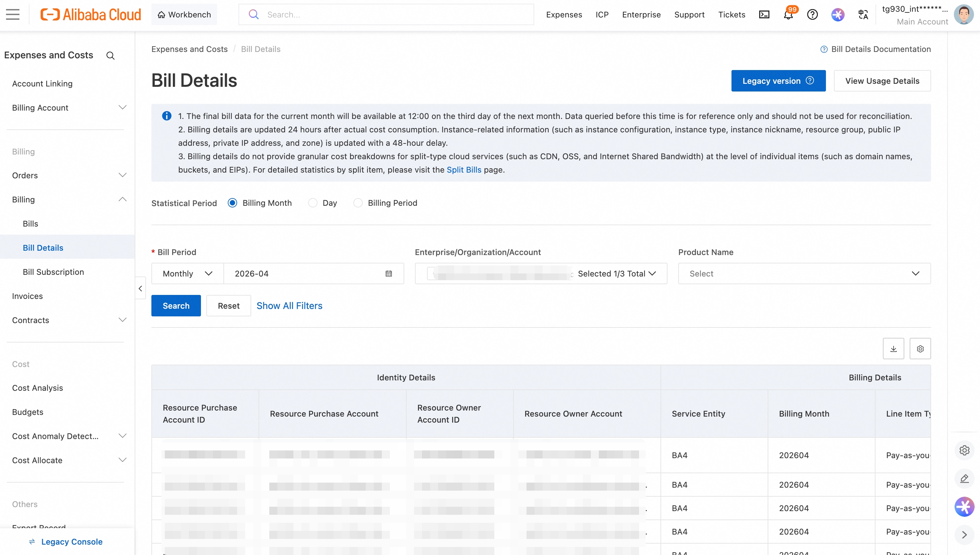This screenshot has width=980, height=555.
Task: Click Resource Owner Account column header
Action: (586, 414)
